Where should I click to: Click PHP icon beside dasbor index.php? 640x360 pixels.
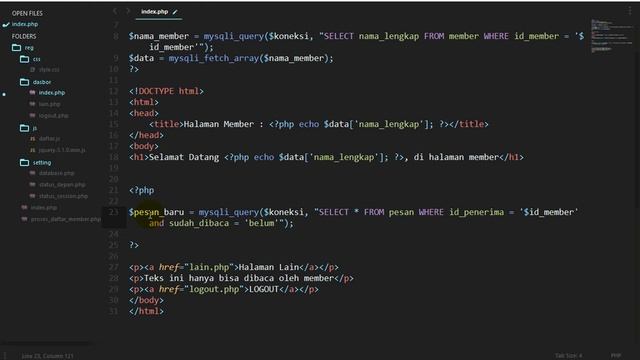(32, 93)
